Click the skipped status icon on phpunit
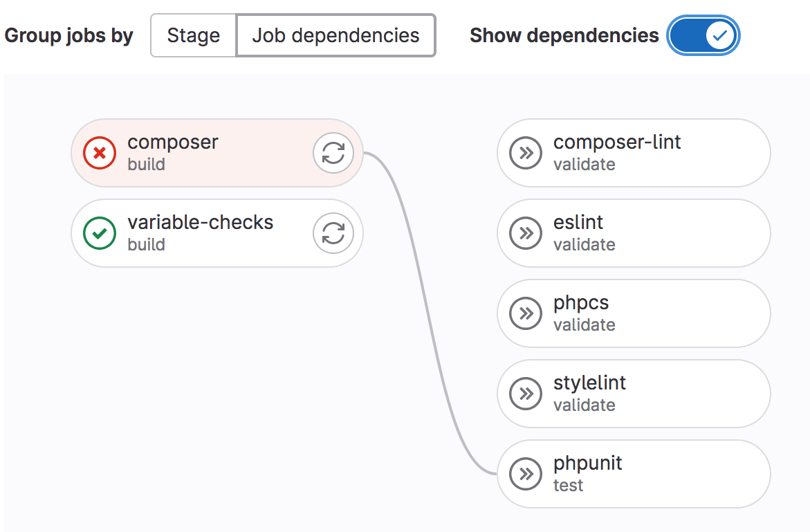Screen dimensions: 810x532 (x=526, y=474)
